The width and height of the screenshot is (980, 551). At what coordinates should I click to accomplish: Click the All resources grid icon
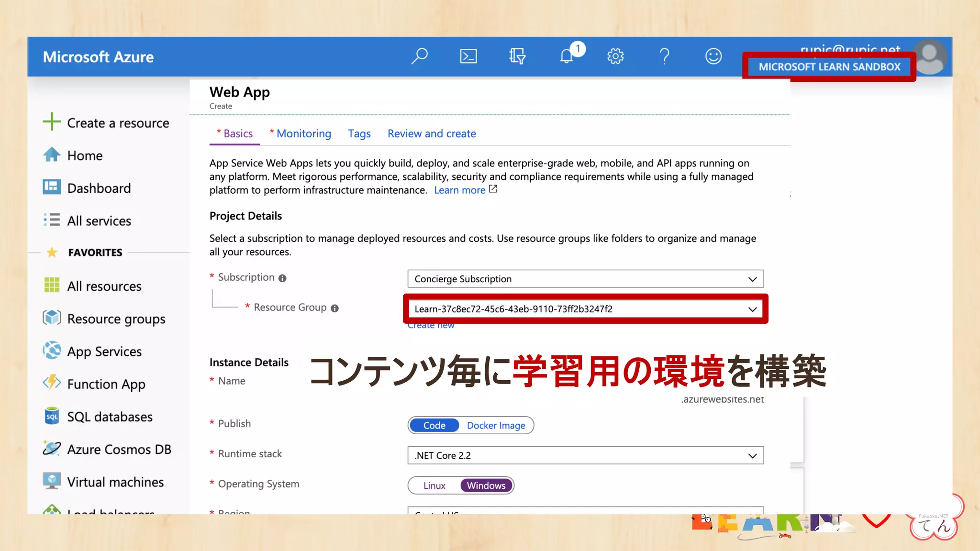[52, 285]
